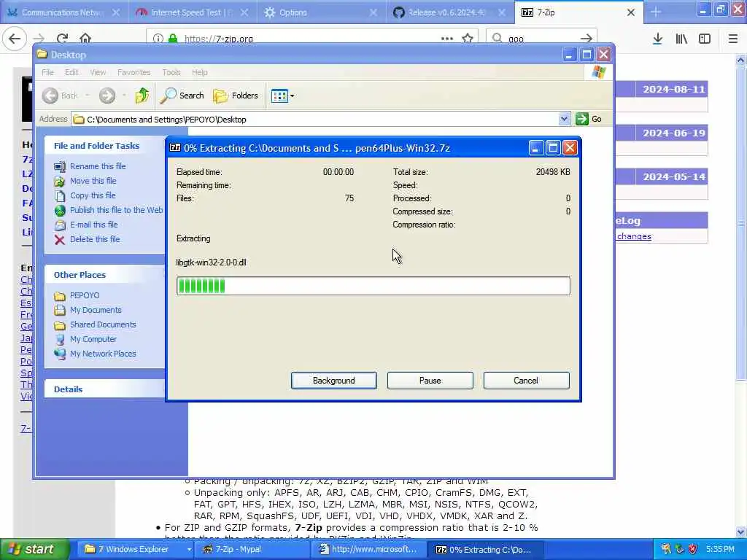Screen dimensions: 747x560
Task: Click the Other Places panel header
Action: tap(105, 275)
